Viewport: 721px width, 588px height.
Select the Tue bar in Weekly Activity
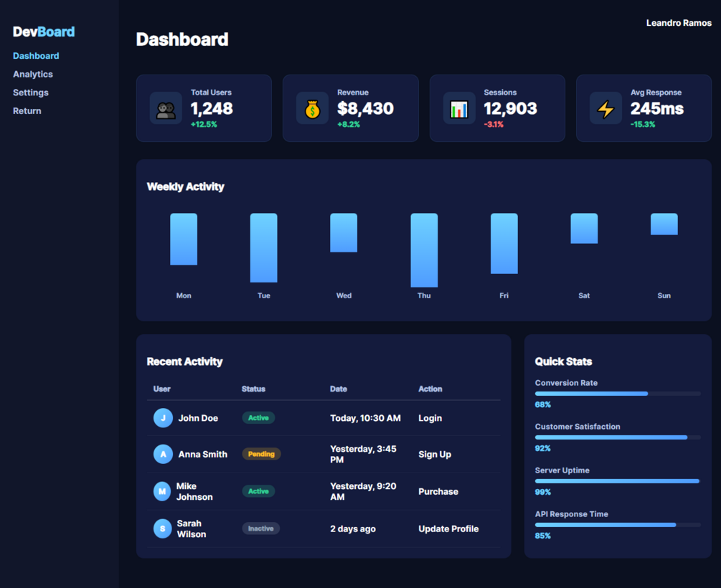(x=263, y=248)
